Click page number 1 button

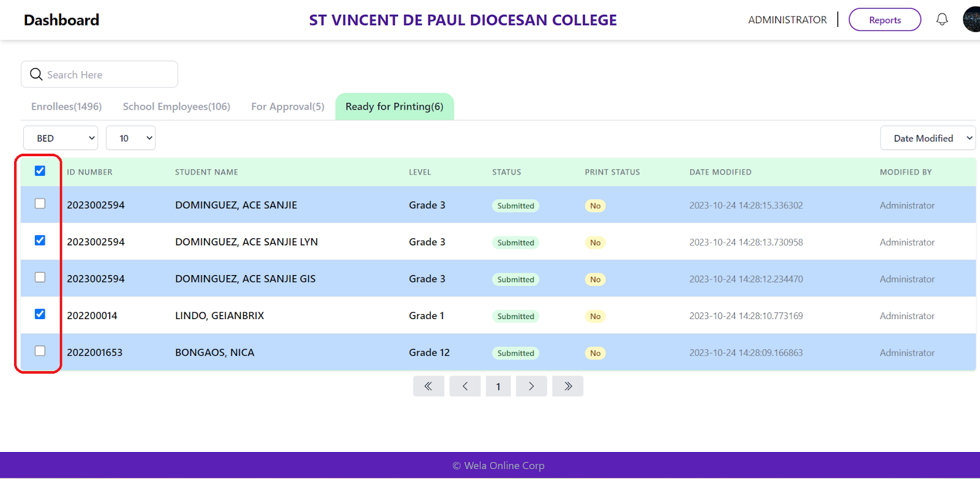tap(498, 386)
